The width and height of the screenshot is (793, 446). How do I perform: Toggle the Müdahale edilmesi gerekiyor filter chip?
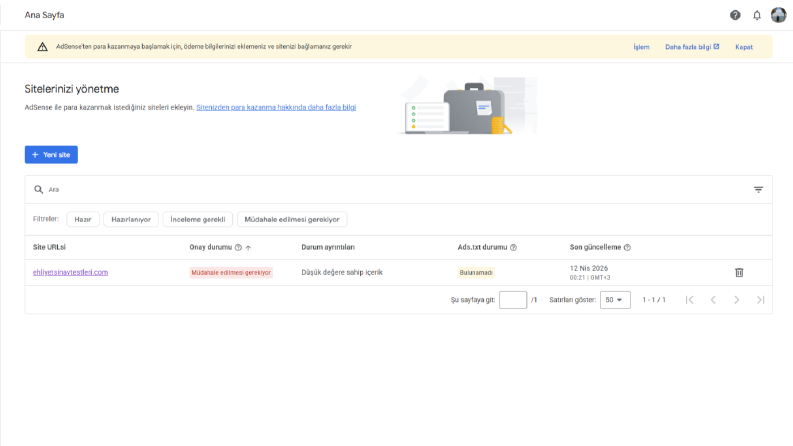click(x=292, y=219)
